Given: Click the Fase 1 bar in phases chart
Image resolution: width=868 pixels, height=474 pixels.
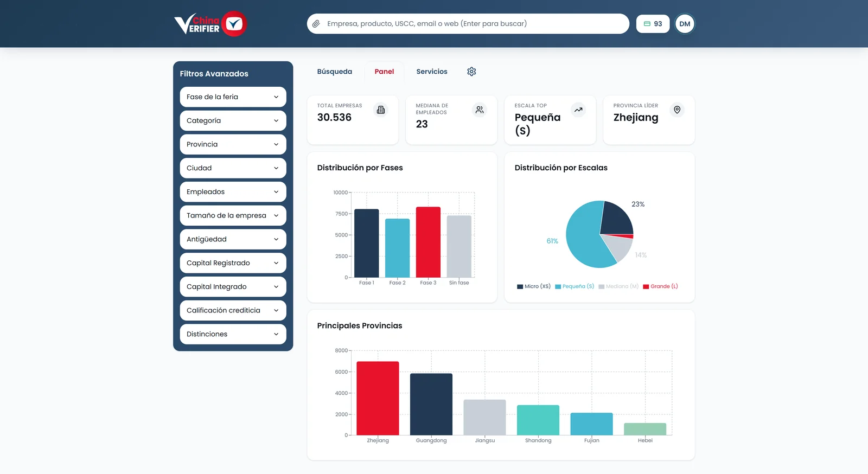Looking at the screenshot, I should [x=367, y=244].
